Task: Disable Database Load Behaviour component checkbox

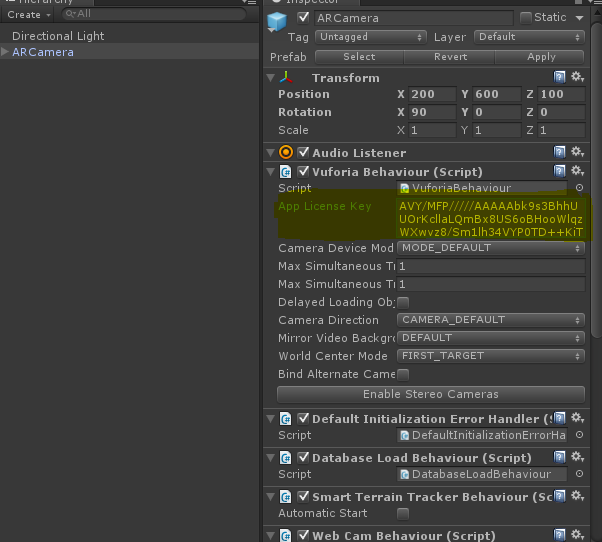Action: pyautogui.click(x=303, y=457)
